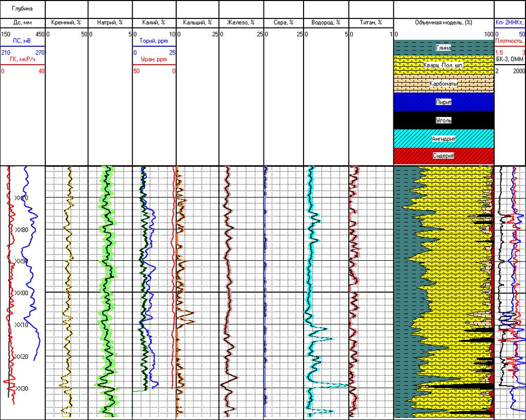526x420 pixels.
Task: Select the 450 scale maximum for Дс
Action: pos(40,34)
